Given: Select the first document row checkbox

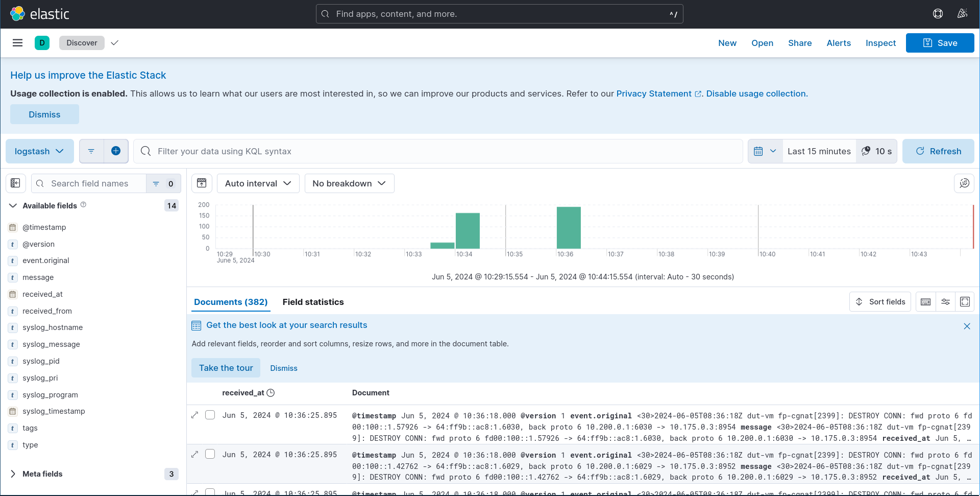Looking at the screenshot, I should tap(210, 415).
